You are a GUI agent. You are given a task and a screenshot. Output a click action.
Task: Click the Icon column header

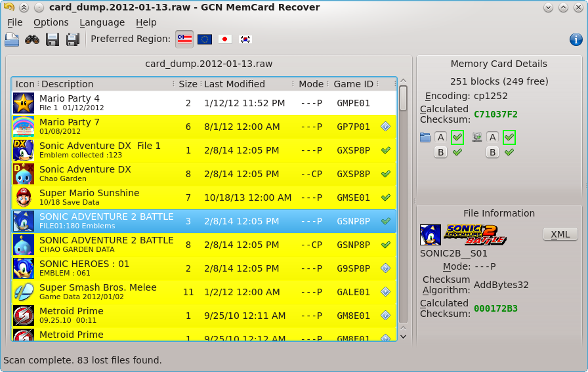tap(25, 84)
